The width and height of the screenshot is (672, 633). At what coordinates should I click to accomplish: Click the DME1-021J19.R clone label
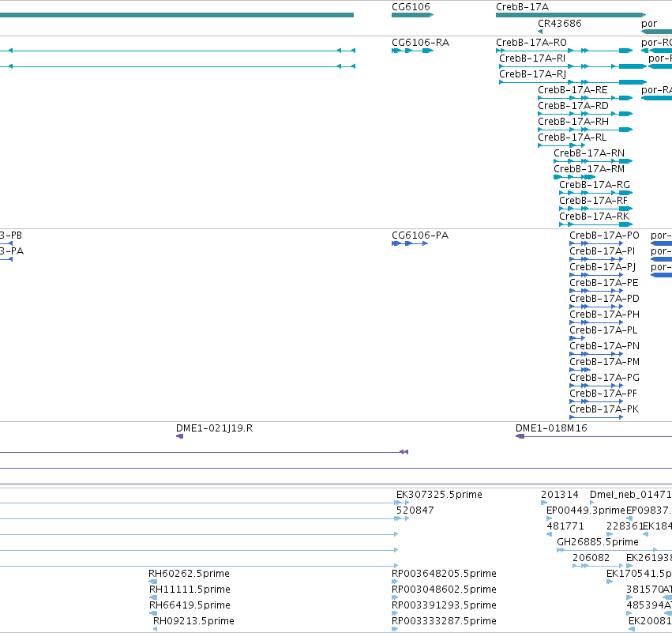coord(214,428)
